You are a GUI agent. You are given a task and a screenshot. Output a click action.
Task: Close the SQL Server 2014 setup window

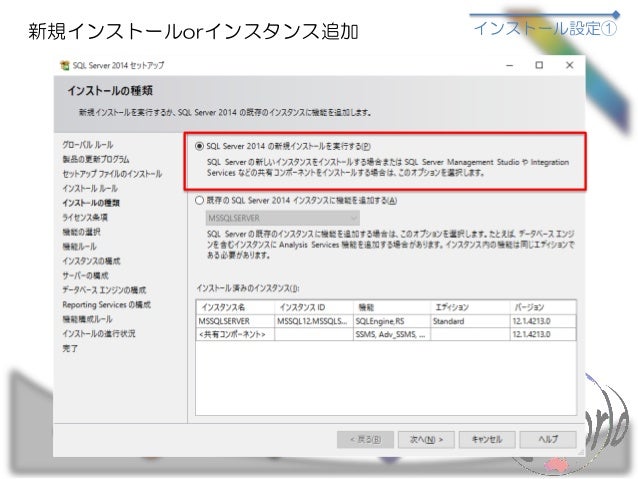click(x=570, y=65)
